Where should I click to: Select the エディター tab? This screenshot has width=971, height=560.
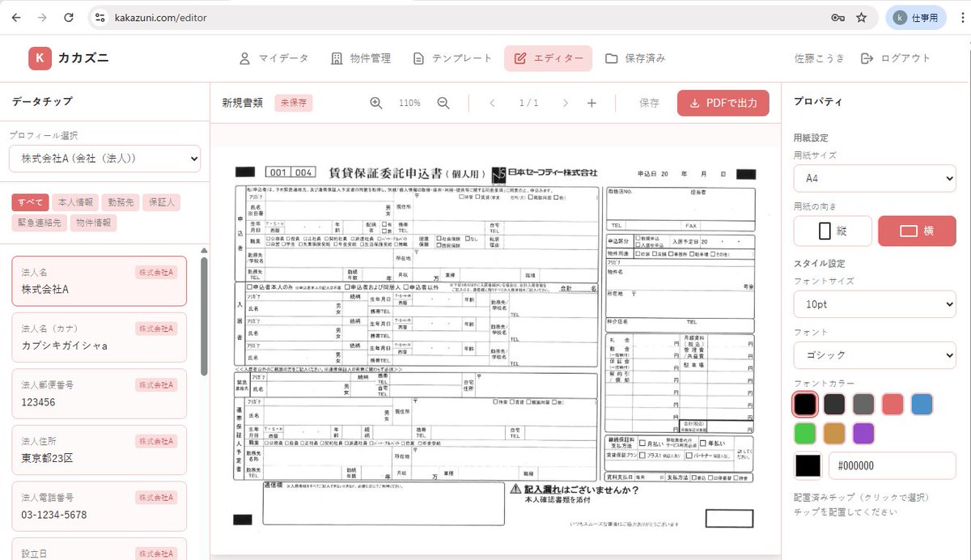(x=548, y=58)
